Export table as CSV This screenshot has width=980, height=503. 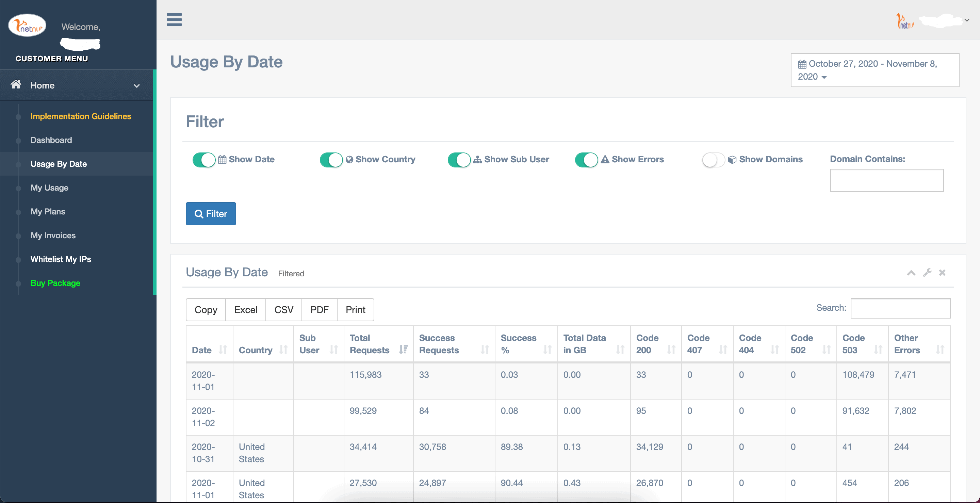point(284,310)
